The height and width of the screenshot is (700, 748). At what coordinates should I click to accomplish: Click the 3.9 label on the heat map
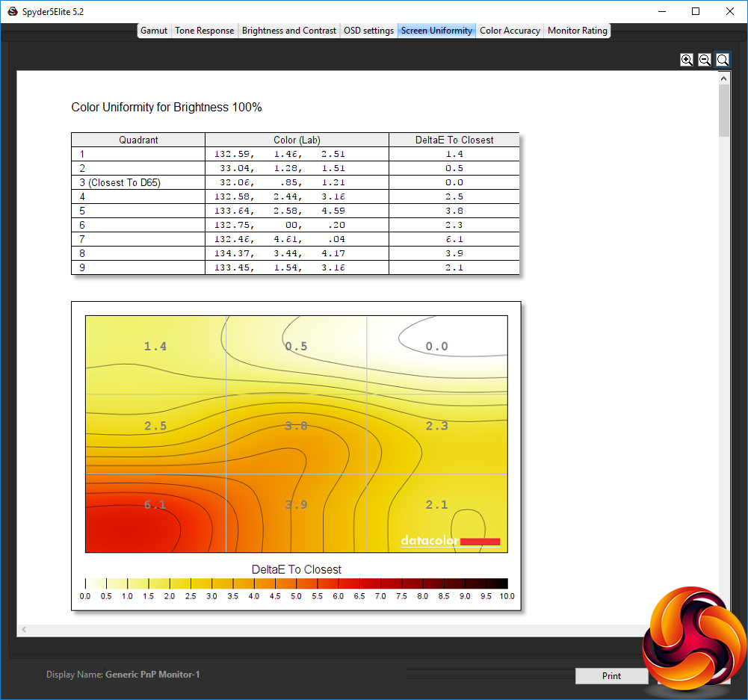click(x=296, y=504)
